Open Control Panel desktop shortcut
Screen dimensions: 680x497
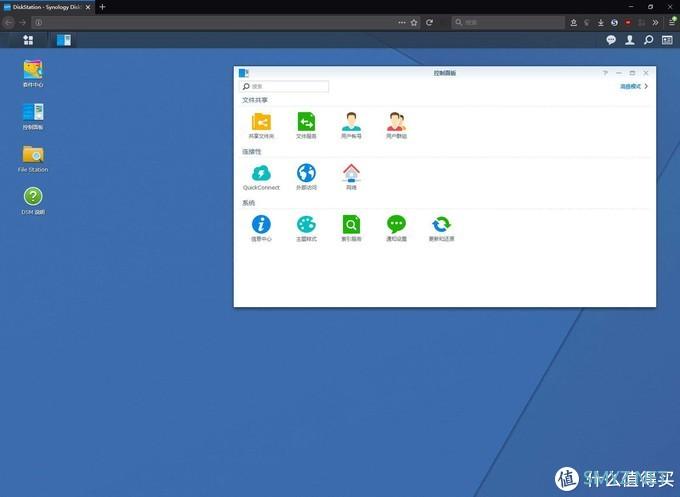tap(33, 116)
